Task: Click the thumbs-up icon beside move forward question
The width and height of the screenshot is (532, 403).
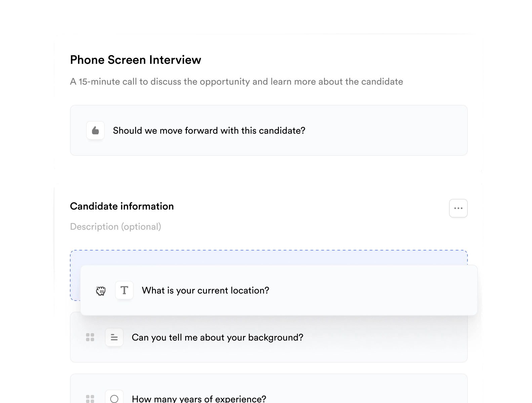Action: (95, 130)
